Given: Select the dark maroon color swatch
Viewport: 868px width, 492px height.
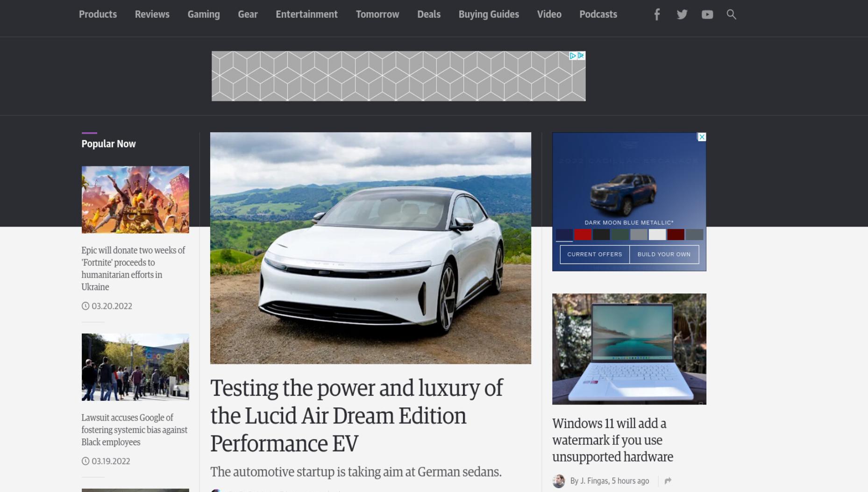Looking at the screenshot, I should pos(676,235).
